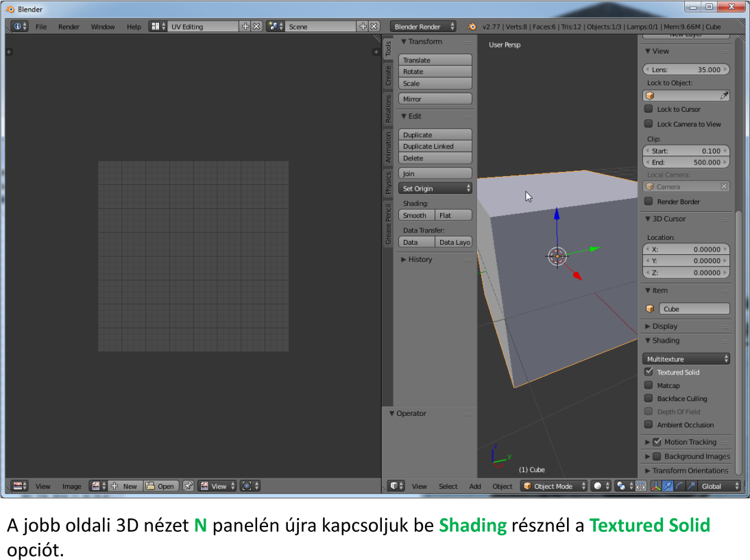The height and width of the screenshot is (560, 750).
Task: Enable Lock Camera to View checkbox
Action: click(x=649, y=124)
